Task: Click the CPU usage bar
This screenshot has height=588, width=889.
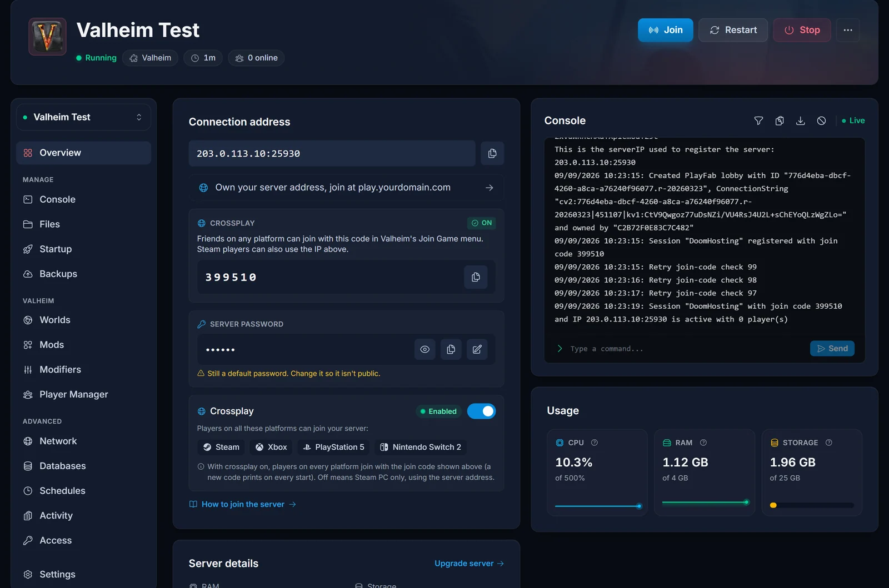Action: 598,506
